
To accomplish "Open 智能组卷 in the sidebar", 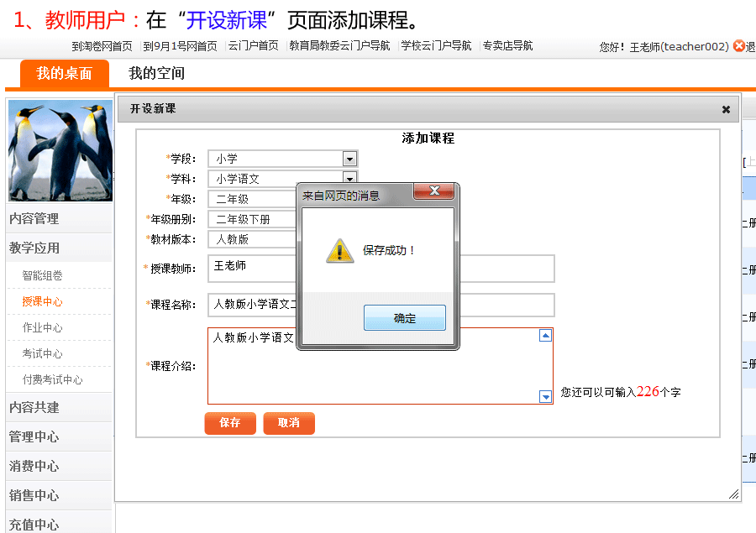I will [x=42, y=275].
